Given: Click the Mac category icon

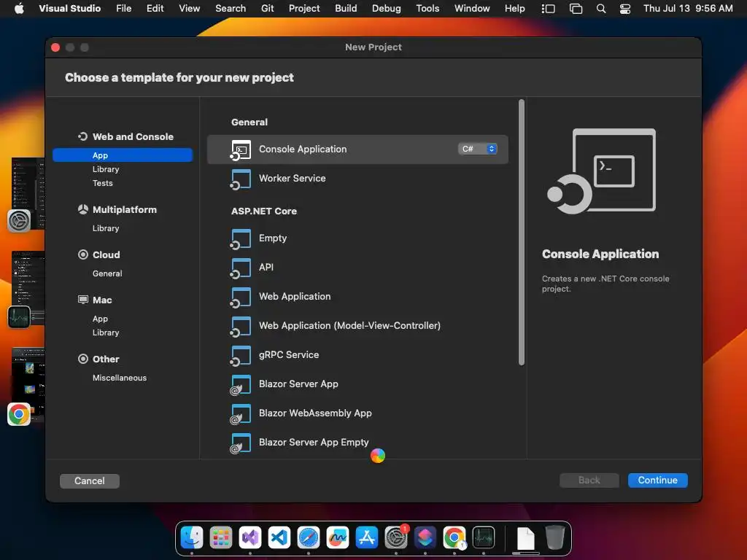Looking at the screenshot, I should click(x=83, y=300).
